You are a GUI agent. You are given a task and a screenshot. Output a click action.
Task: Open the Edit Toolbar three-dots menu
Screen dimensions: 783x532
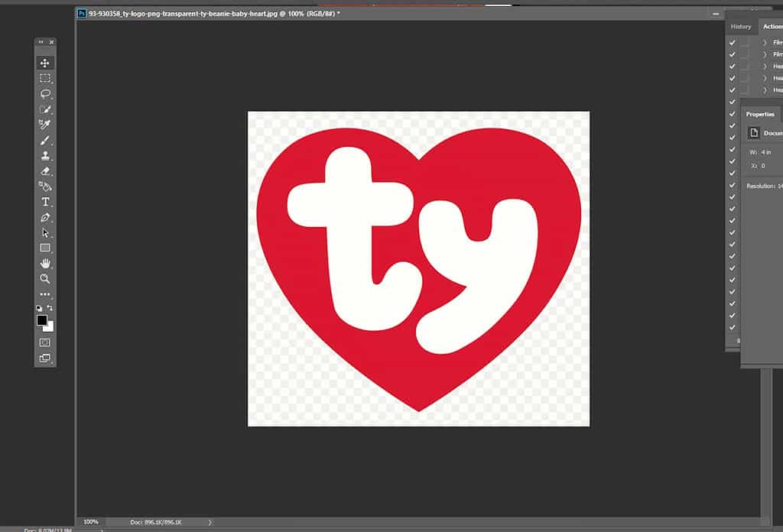[x=45, y=294]
